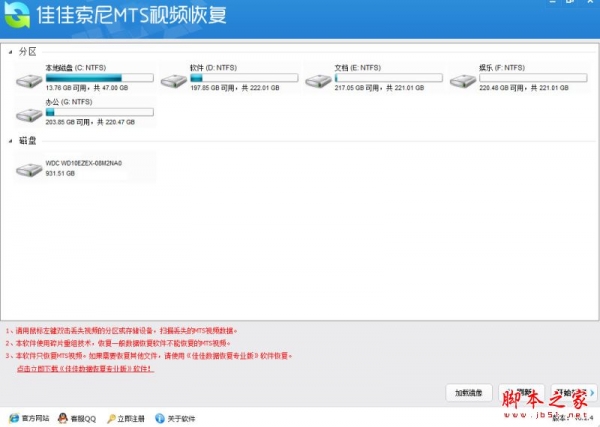This screenshot has height=427, width=600.
Task: Select the D: 软件 drive icon
Action: click(x=174, y=81)
